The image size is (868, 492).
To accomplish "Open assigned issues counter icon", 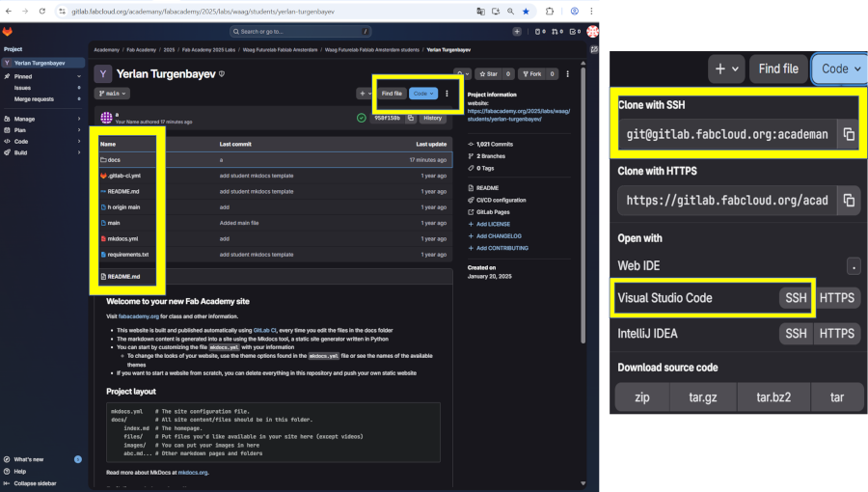I will [540, 32].
